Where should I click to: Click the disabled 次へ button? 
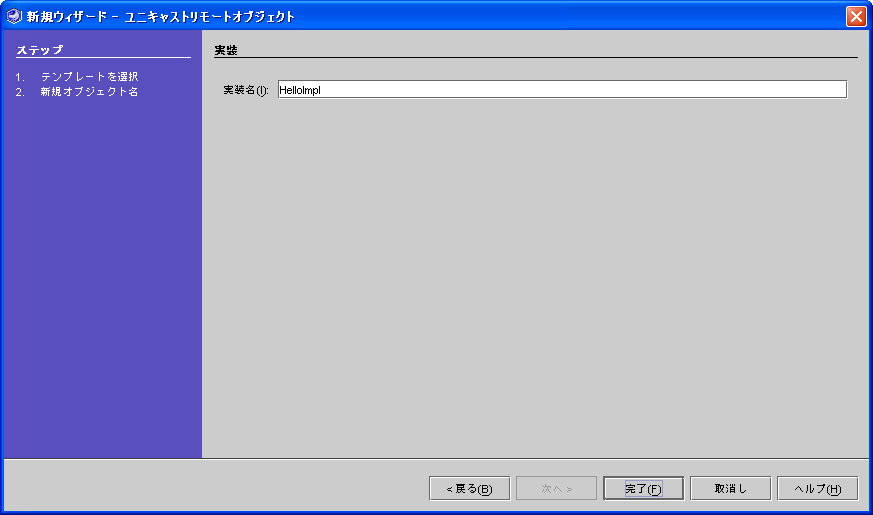(x=556, y=488)
